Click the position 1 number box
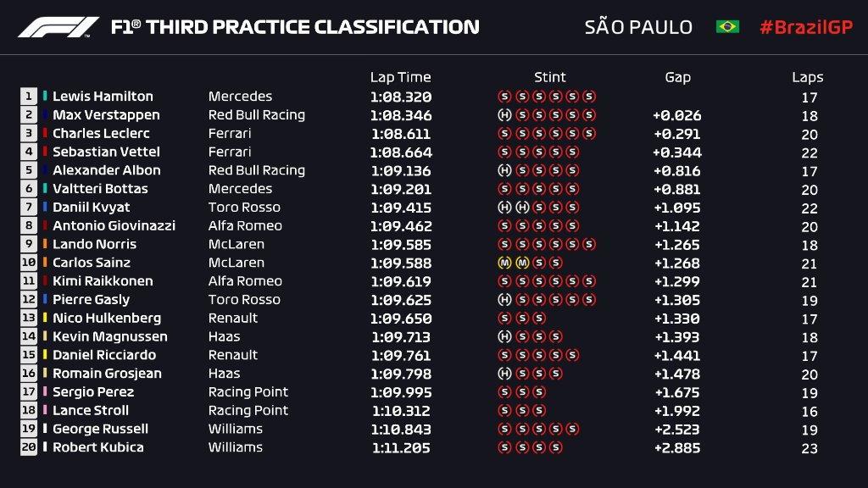 (30, 97)
